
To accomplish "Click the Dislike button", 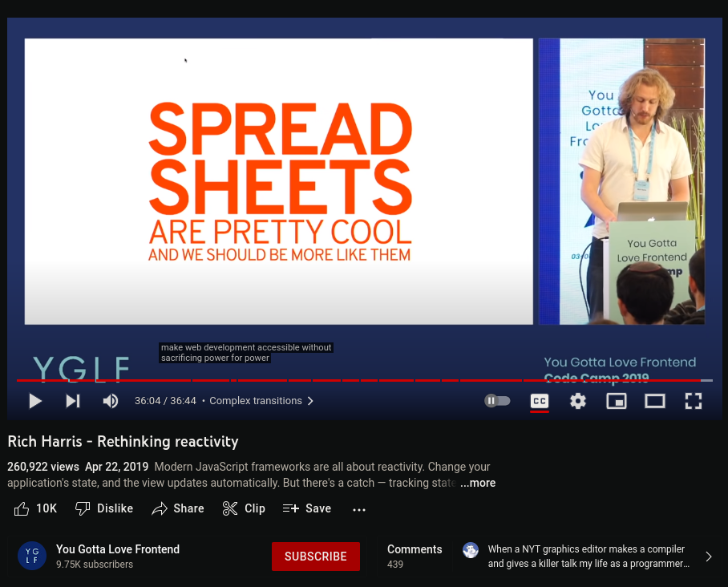I will 104,508.
